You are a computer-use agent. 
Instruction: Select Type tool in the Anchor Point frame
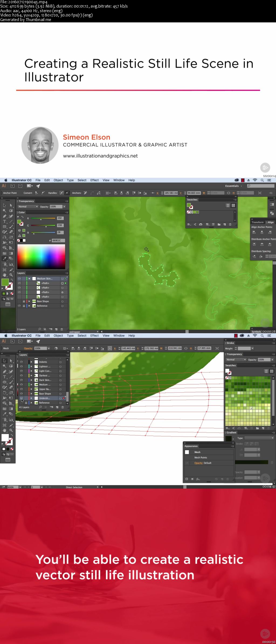pyautogui.click(x=5, y=222)
